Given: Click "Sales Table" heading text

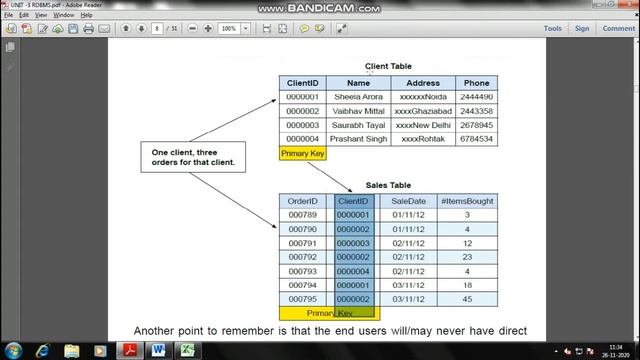Looking at the screenshot, I should click(x=388, y=185).
